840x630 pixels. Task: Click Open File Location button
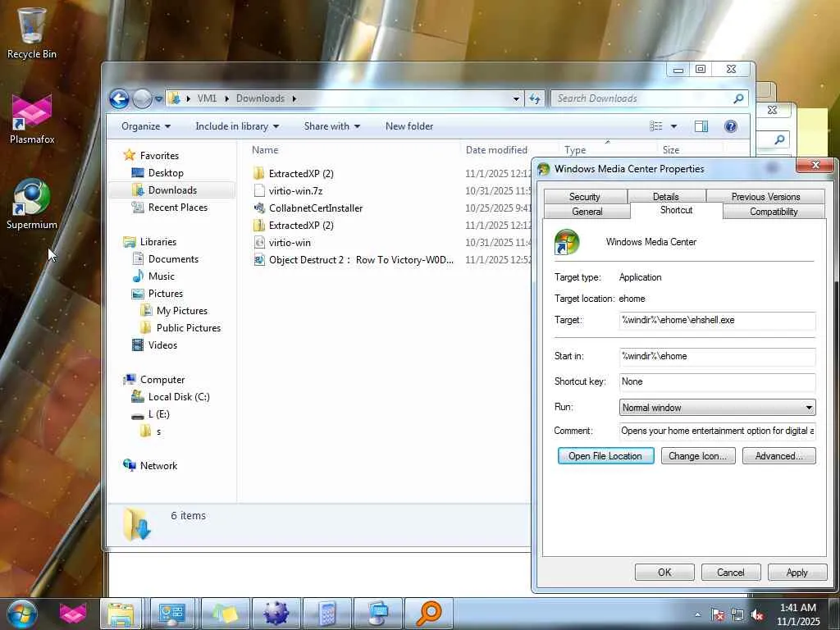point(605,456)
